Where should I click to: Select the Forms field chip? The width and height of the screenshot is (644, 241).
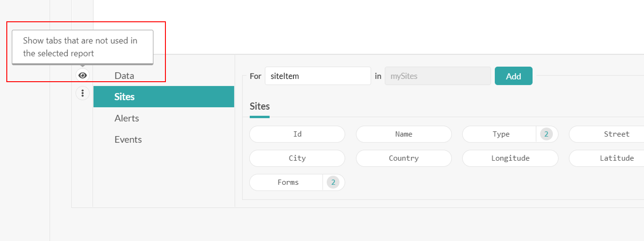287,182
